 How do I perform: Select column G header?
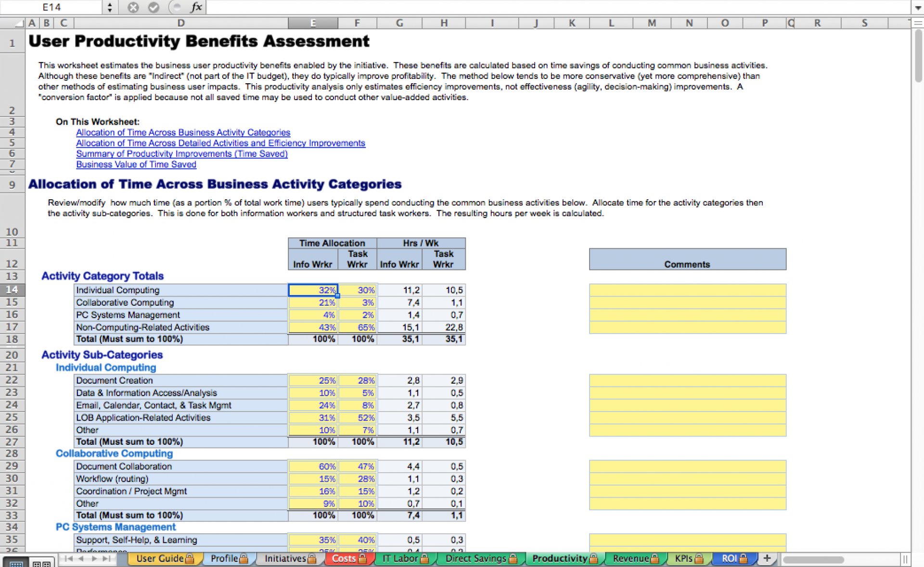point(399,23)
